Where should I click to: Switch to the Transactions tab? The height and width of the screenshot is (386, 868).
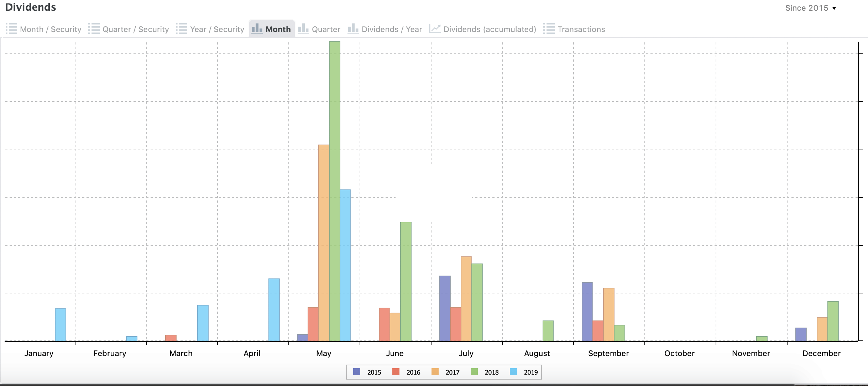click(581, 29)
